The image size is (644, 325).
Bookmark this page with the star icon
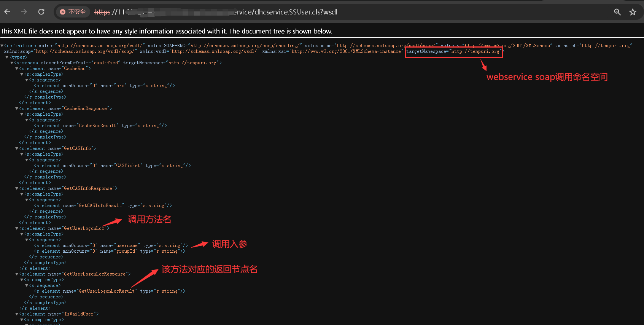(x=633, y=12)
